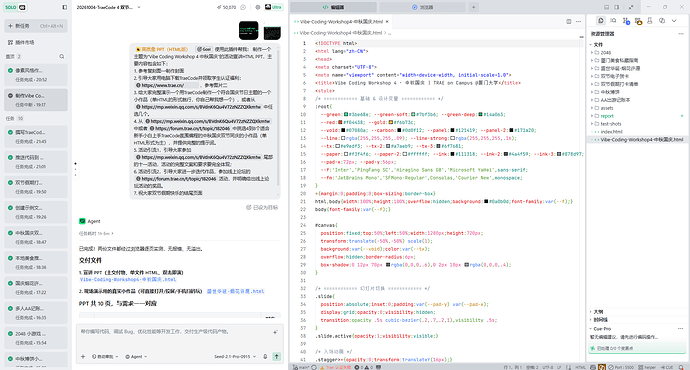Switch to the 浏览器 browser tab
This screenshot has height=370, width=690.
422,7
